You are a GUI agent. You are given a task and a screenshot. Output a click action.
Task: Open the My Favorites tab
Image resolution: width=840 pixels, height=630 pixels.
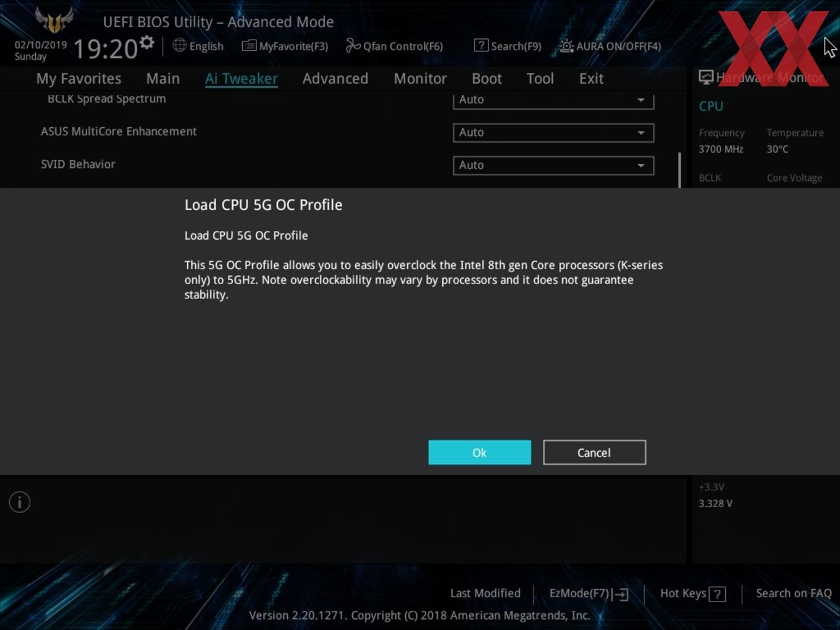coord(78,78)
